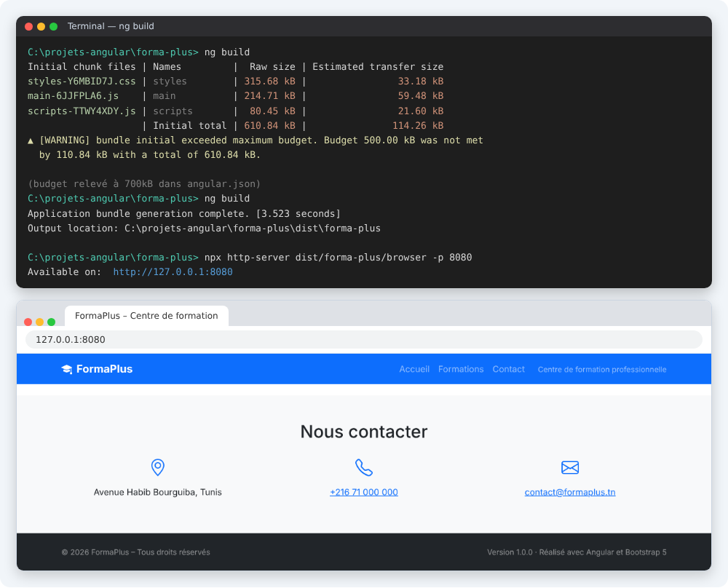Click the FormaPlus brand name
The width and height of the screenshot is (728, 588).
pos(104,370)
